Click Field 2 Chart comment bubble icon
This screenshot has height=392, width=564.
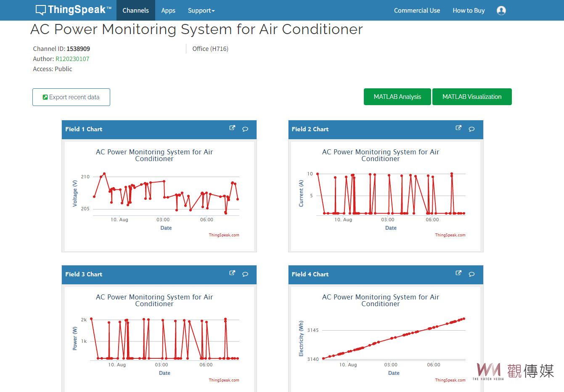[x=471, y=129]
